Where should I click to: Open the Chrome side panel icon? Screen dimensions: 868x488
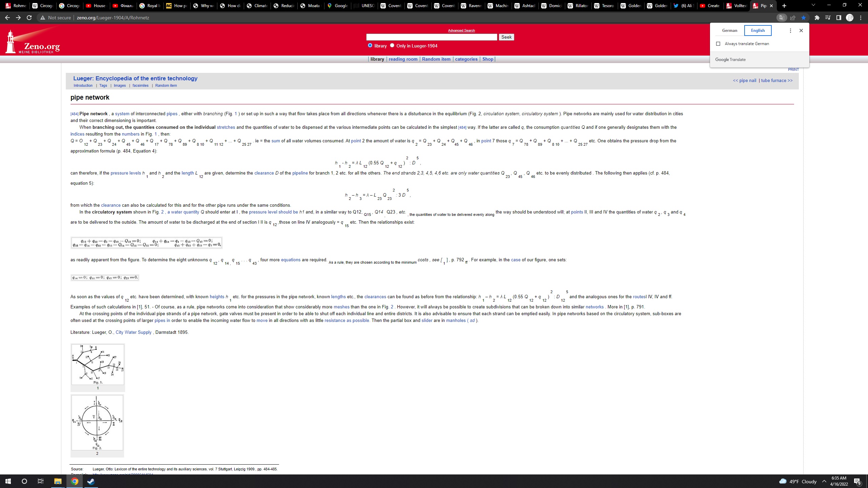(839, 18)
